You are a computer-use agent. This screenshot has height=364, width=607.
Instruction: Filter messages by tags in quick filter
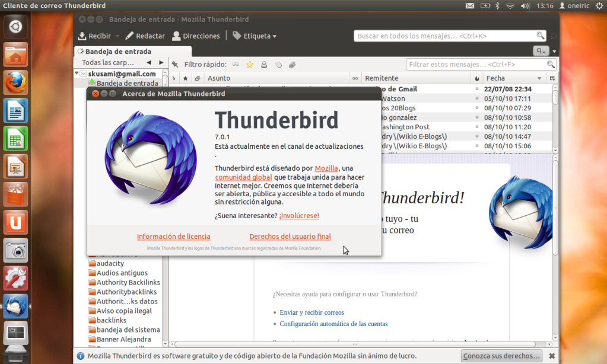pyautogui.click(x=278, y=65)
